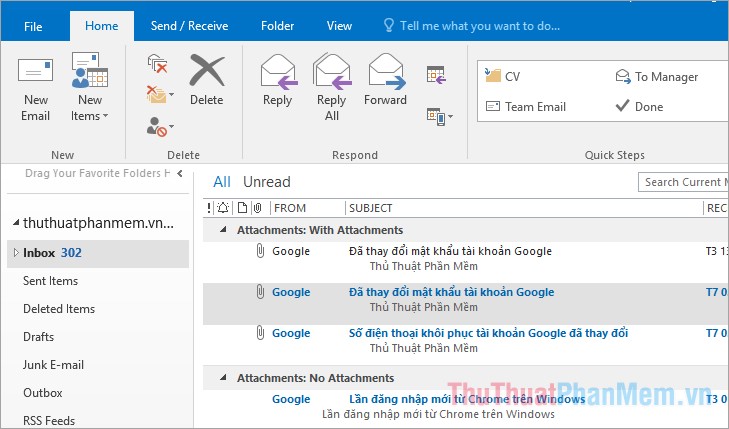Open Clean Up dropdown arrow
The height and width of the screenshot is (429, 729).
pyautogui.click(x=172, y=94)
